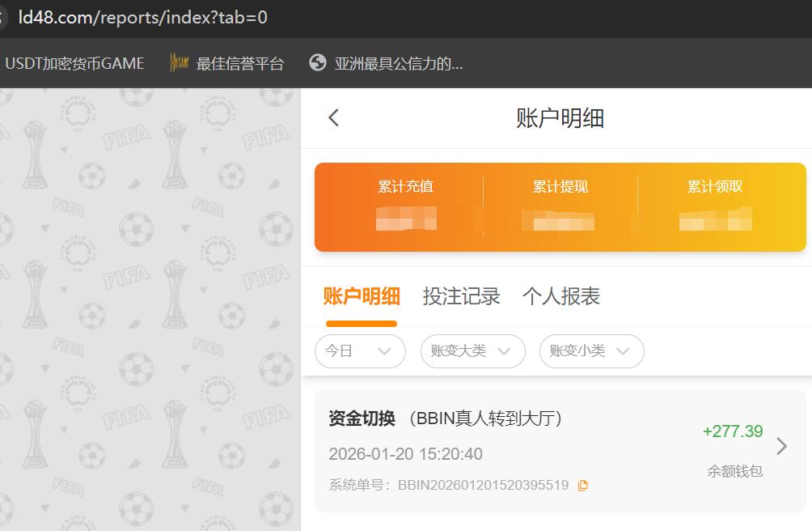
Task: Open the 今日 date filter dropdown
Action: (x=360, y=351)
